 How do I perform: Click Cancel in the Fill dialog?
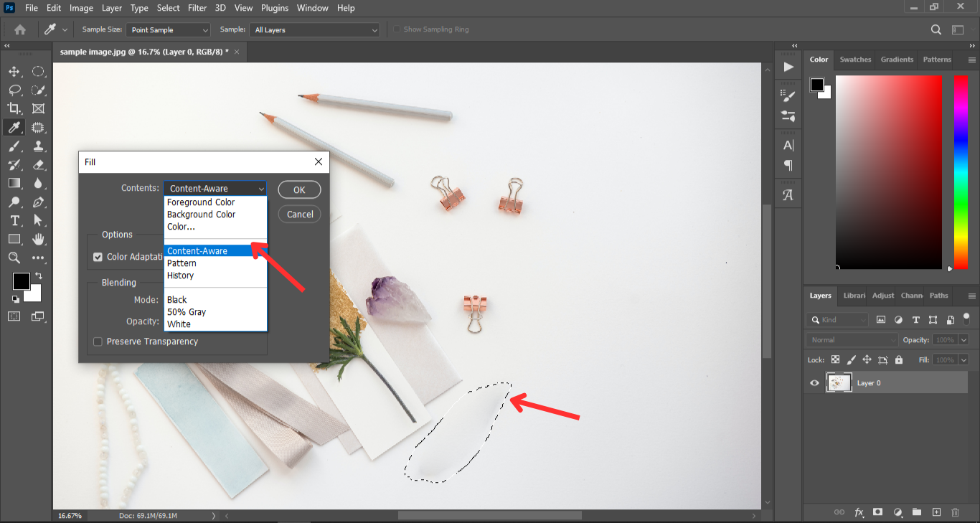click(300, 215)
